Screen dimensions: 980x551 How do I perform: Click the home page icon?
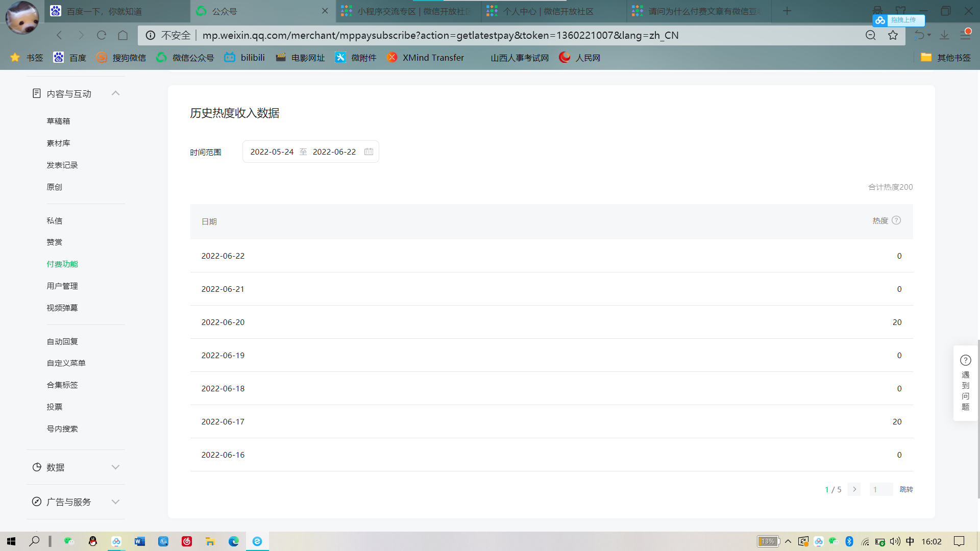point(123,35)
